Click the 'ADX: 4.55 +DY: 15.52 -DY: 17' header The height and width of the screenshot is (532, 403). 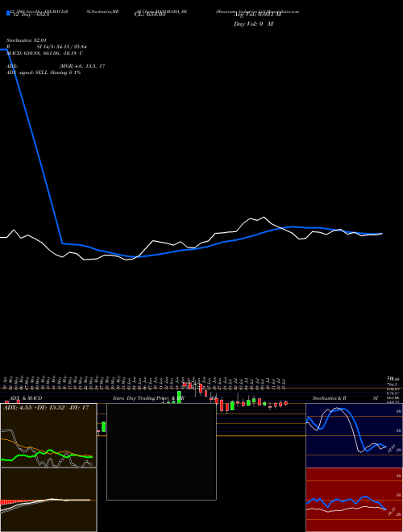(x=46, y=408)
